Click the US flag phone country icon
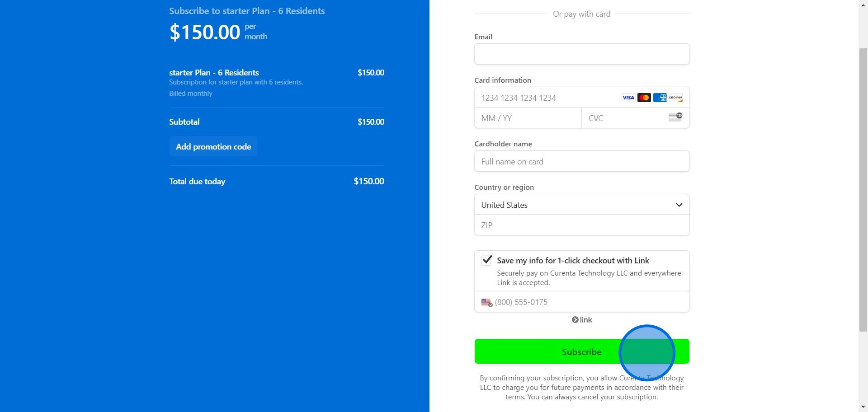 point(486,302)
